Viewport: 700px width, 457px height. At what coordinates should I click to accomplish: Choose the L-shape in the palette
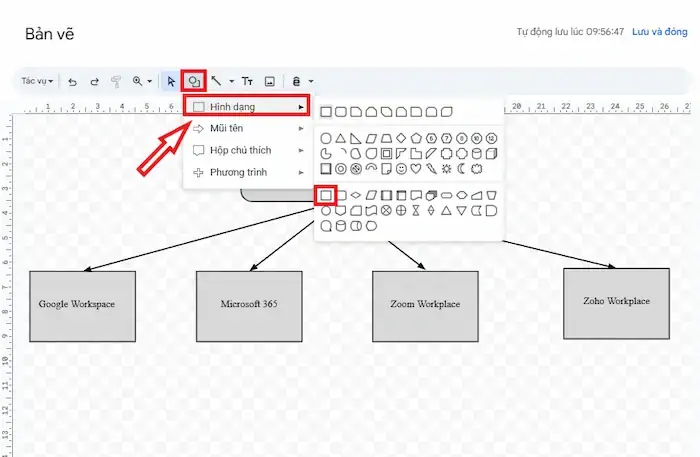[x=416, y=154]
